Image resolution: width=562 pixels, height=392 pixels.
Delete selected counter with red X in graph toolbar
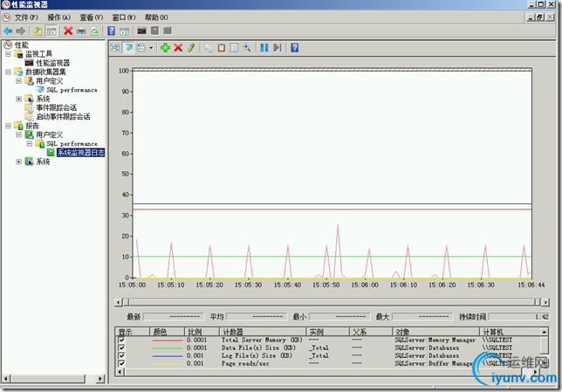tap(178, 48)
